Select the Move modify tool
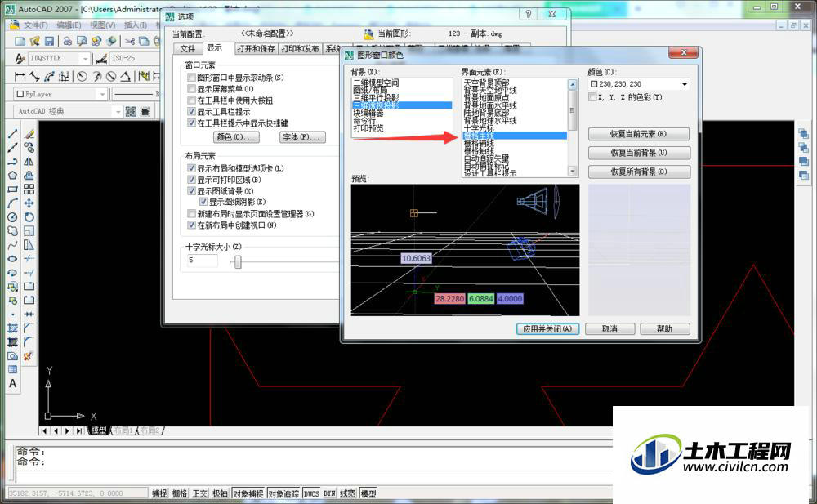This screenshot has width=817, height=504. pyautogui.click(x=29, y=203)
